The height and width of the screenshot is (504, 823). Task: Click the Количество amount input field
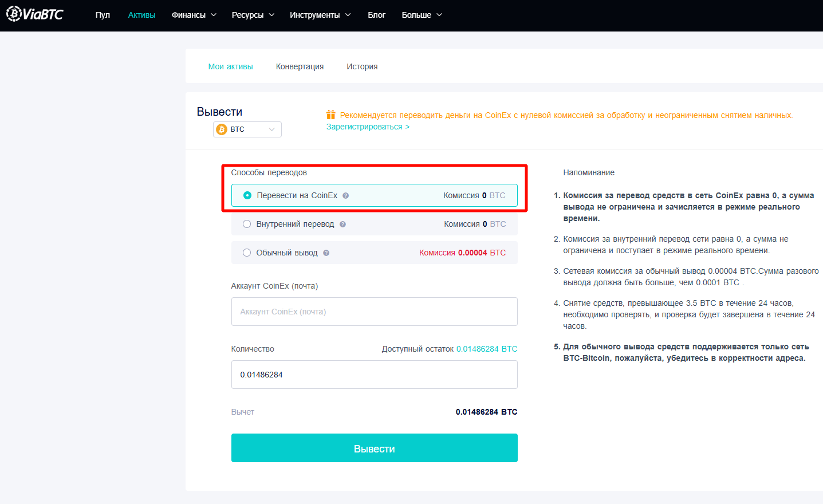coord(375,375)
